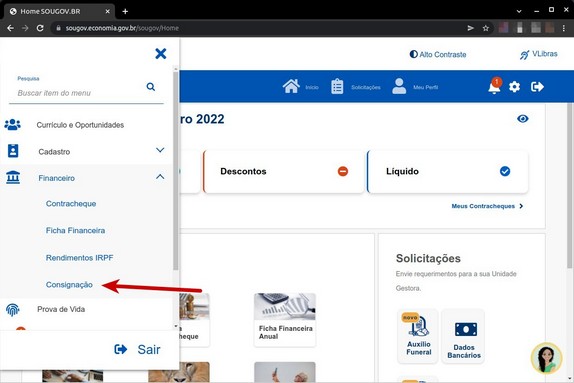Bookmark page with the star icon
The width and height of the screenshot is (574, 383).
pos(485,28)
